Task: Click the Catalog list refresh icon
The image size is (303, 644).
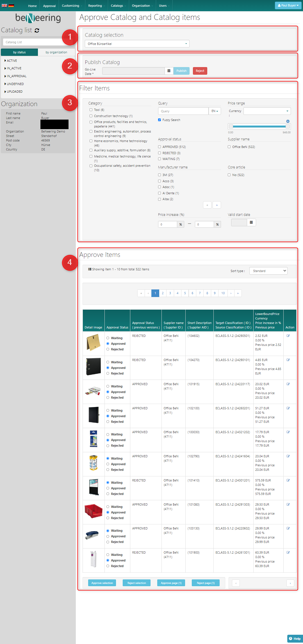Action: (37, 31)
